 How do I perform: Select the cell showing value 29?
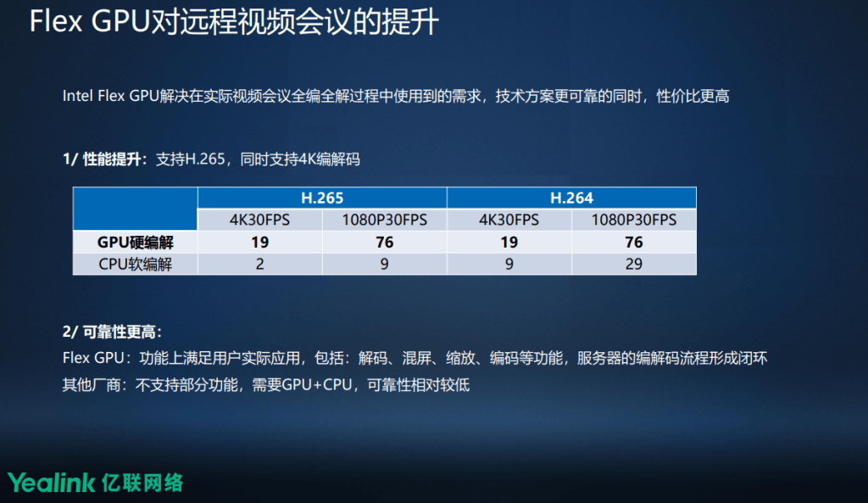click(x=633, y=264)
